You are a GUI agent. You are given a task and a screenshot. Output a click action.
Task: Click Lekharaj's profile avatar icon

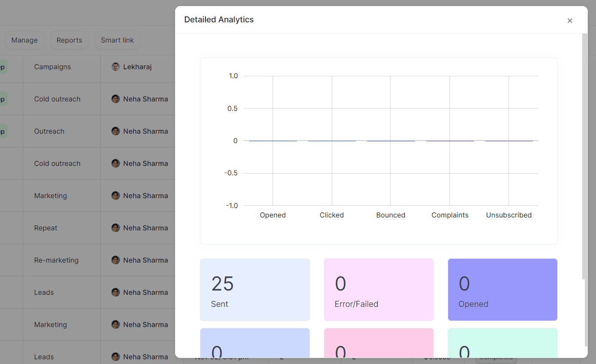(x=115, y=67)
